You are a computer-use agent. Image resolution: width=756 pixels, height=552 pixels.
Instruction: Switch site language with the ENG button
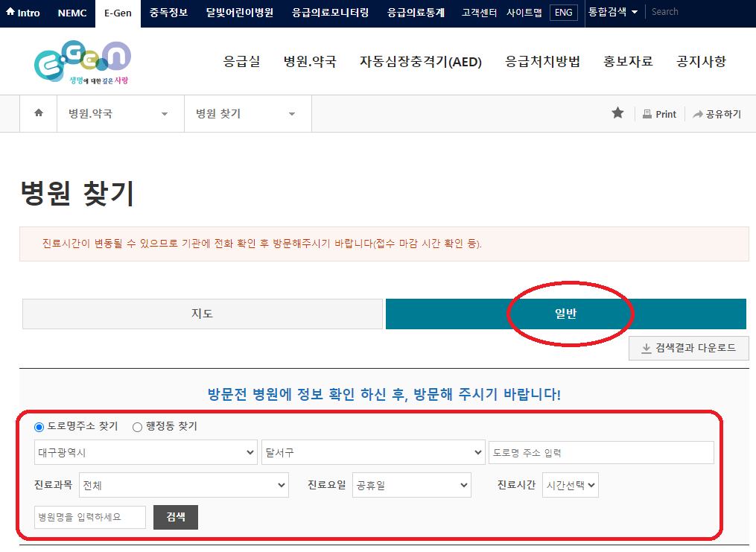563,12
